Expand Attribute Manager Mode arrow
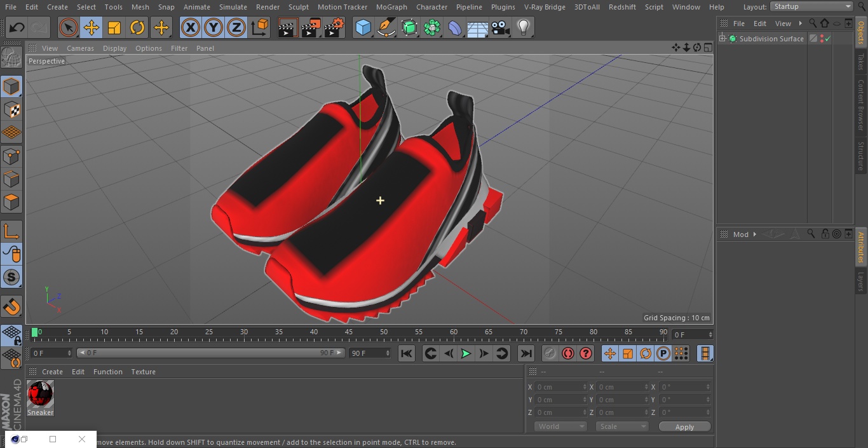868x448 pixels. coord(754,234)
